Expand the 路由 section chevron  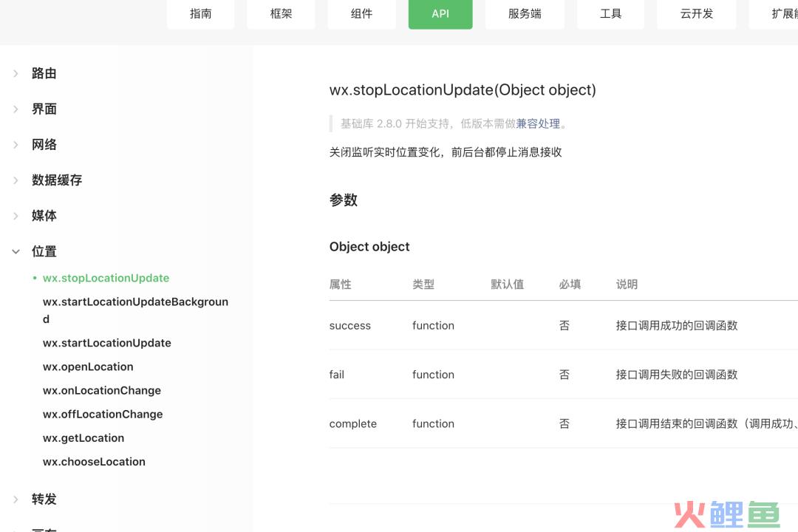point(16,73)
